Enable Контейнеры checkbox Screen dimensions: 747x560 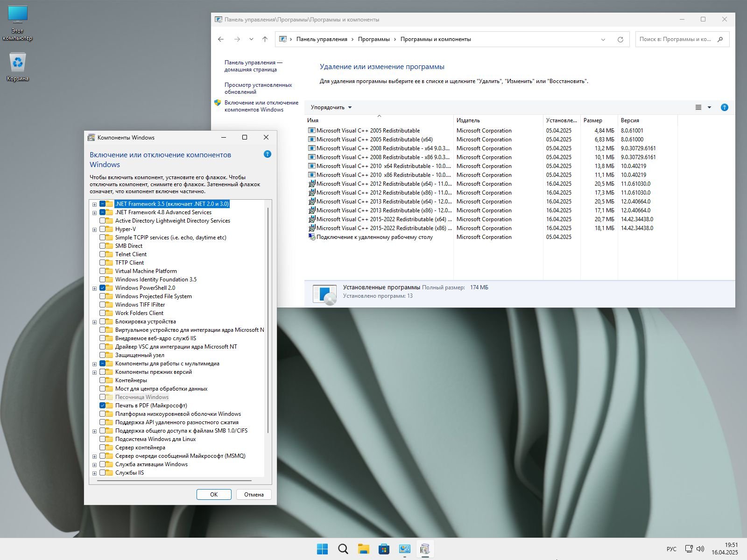pos(102,380)
